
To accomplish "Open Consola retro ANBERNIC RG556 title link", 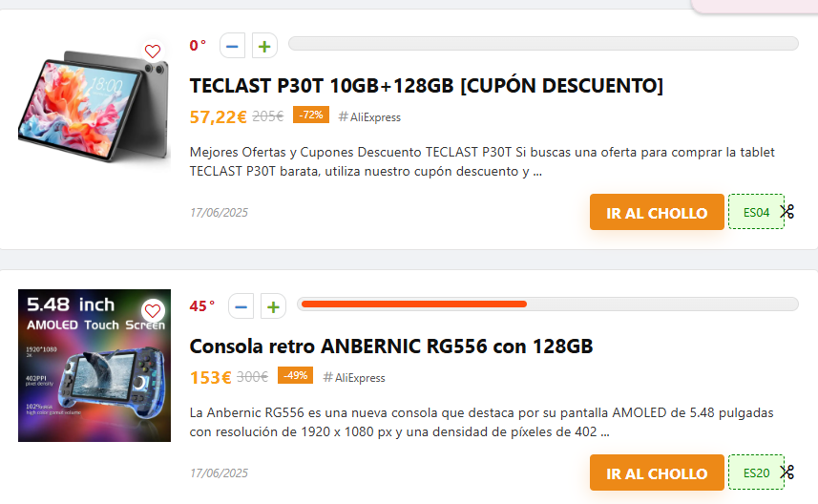I will (x=391, y=346).
